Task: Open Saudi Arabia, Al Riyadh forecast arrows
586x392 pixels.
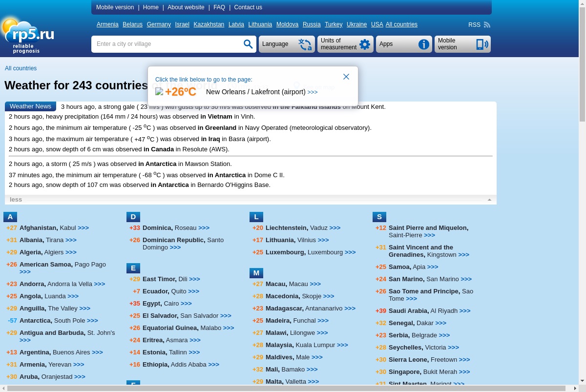Action: coord(465,311)
